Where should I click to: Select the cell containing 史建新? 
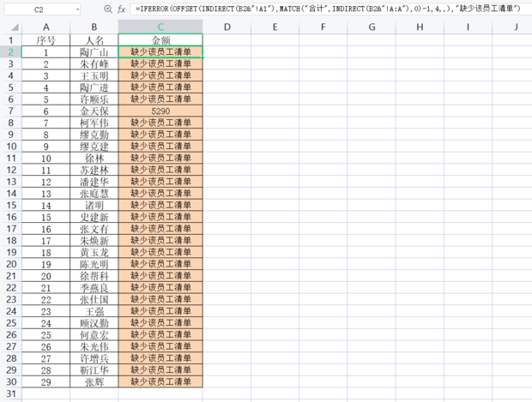(x=94, y=217)
